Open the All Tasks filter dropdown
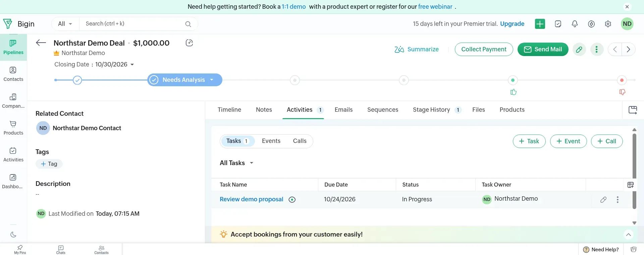This screenshot has height=255, width=644. (236, 163)
